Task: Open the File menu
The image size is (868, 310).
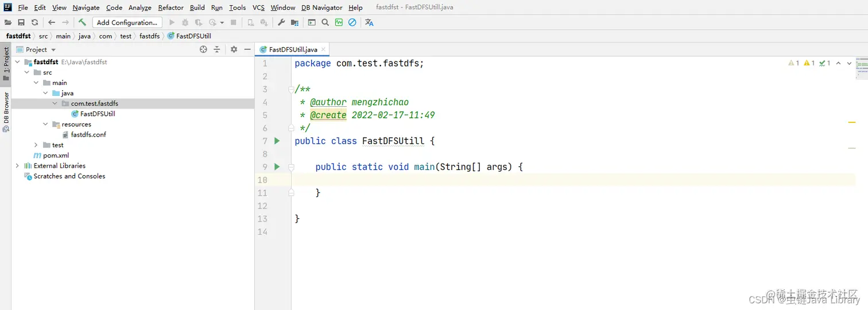Action: coord(23,7)
